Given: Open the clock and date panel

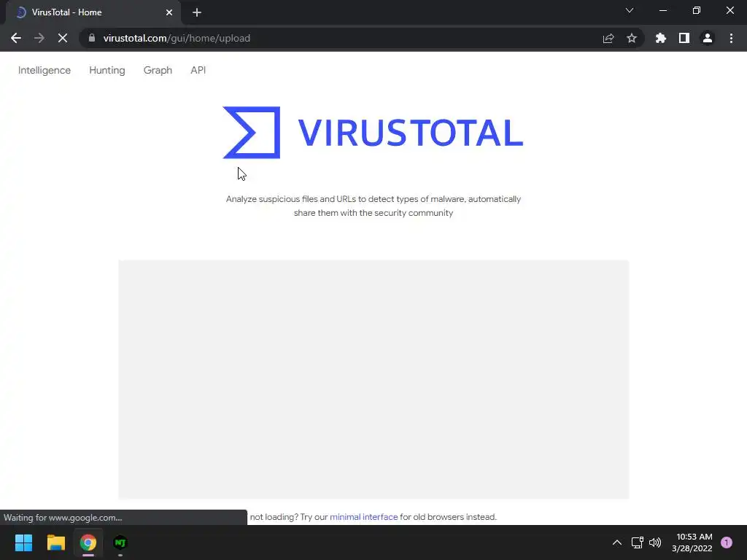Looking at the screenshot, I should 692,542.
